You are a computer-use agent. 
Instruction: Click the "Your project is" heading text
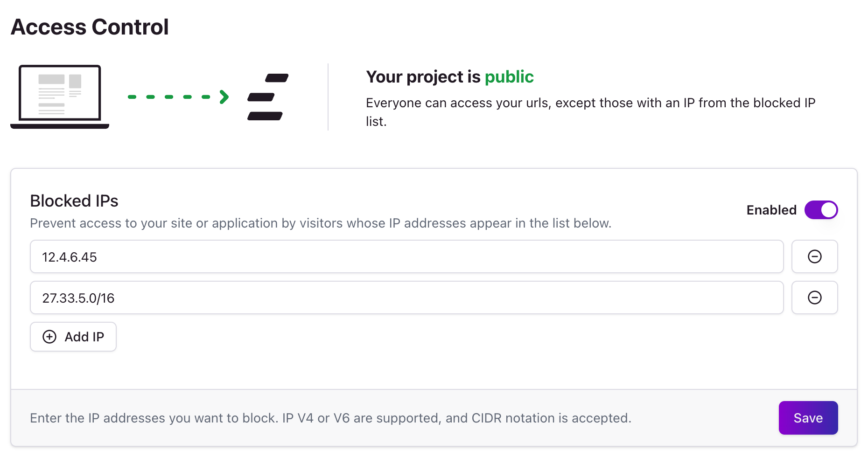pos(423,77)
